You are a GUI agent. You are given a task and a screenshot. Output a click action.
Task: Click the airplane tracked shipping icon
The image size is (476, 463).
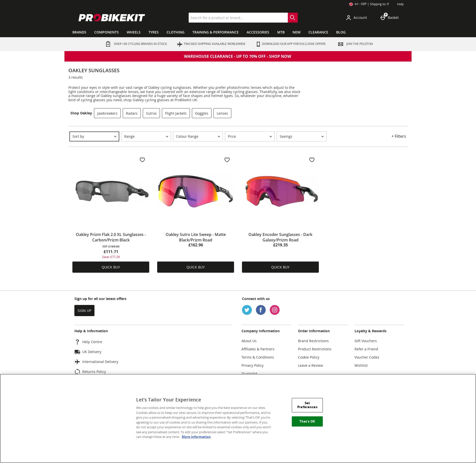[x=180, y=44]
